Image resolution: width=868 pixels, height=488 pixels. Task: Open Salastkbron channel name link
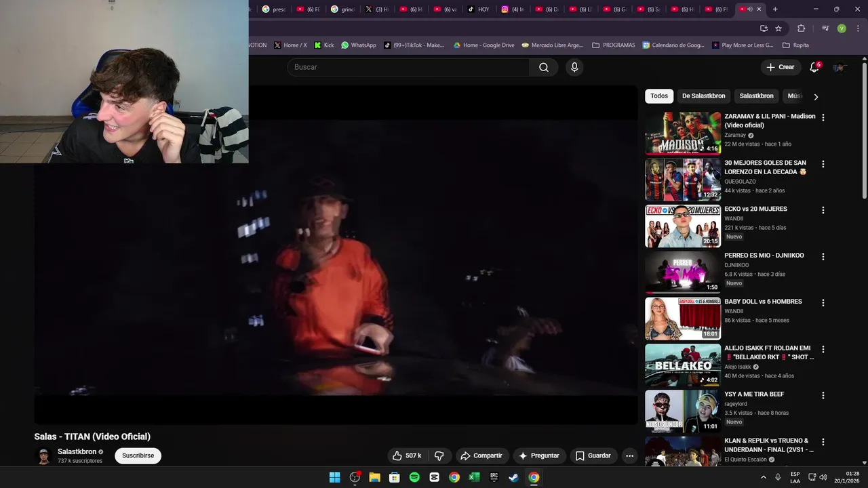(77, 451)
